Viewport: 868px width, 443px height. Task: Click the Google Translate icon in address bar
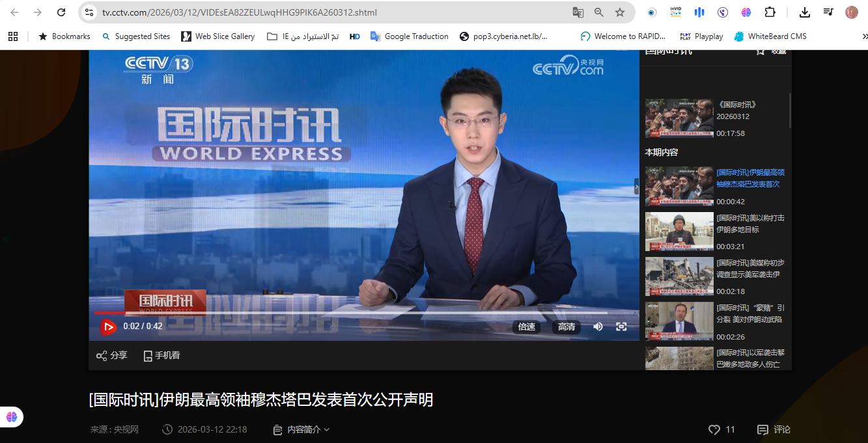pyautogui.click(x=578, y=12)
